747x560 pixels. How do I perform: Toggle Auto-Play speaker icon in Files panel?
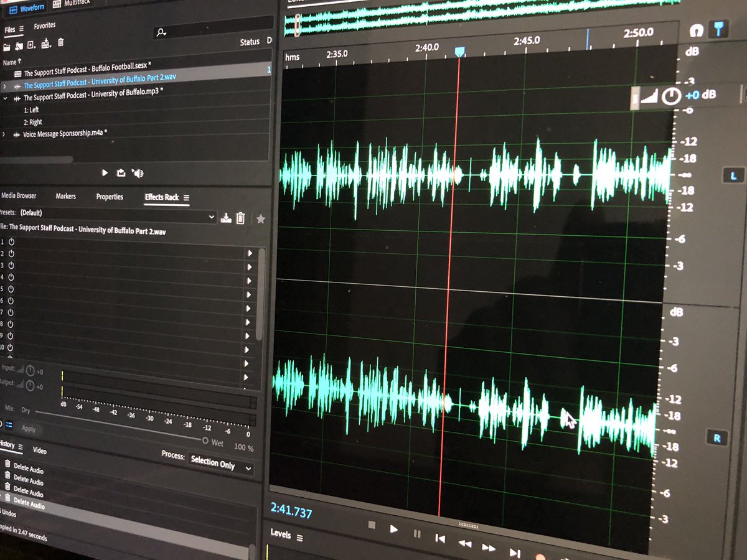tap(138, 173)
